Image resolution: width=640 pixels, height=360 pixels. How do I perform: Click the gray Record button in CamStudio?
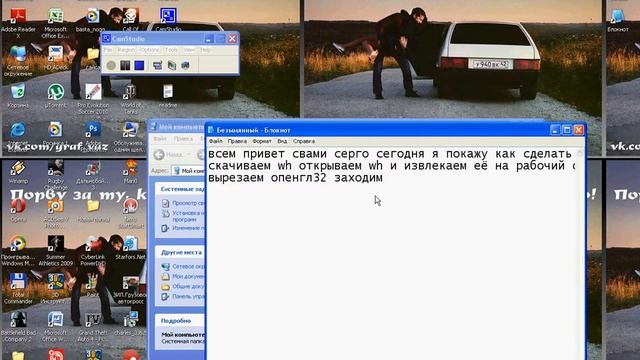tap(111, 65)
